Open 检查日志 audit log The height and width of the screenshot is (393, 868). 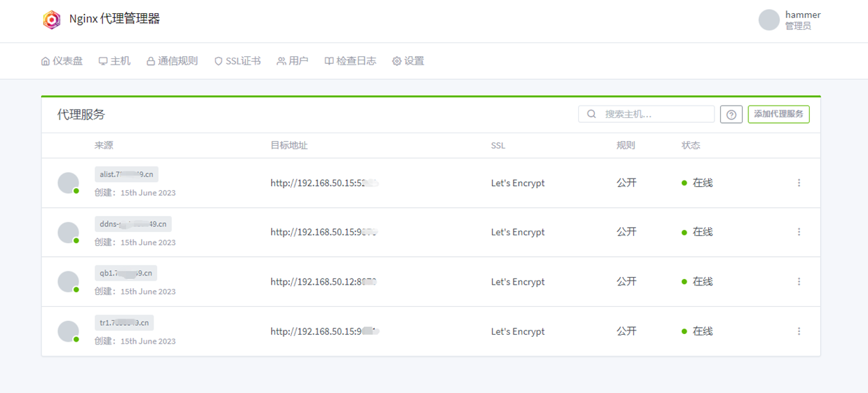pos(350,61)
